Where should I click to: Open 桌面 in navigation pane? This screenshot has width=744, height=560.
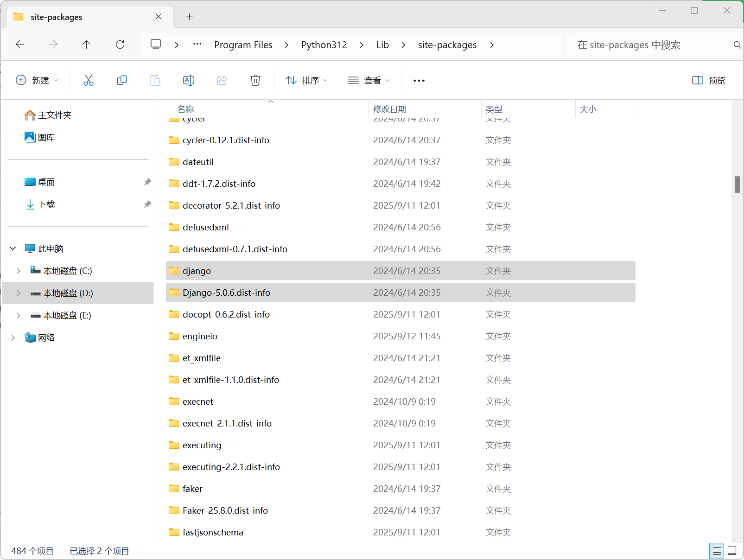pyautogui.click(x=40, y=182)
